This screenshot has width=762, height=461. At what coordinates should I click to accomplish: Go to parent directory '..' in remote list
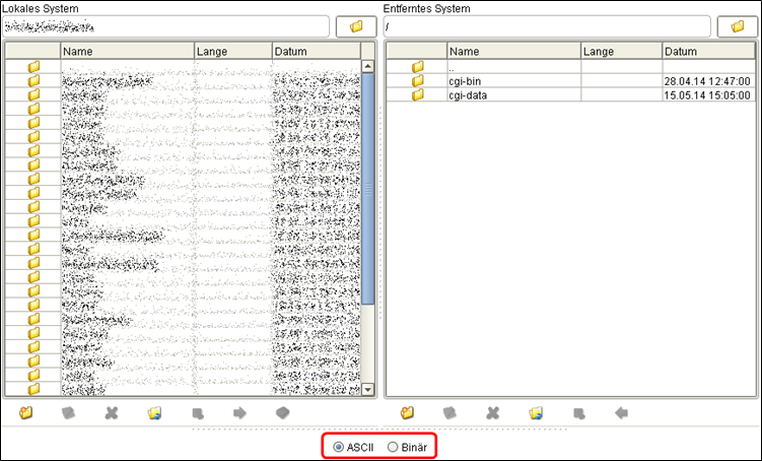point(452,67)
